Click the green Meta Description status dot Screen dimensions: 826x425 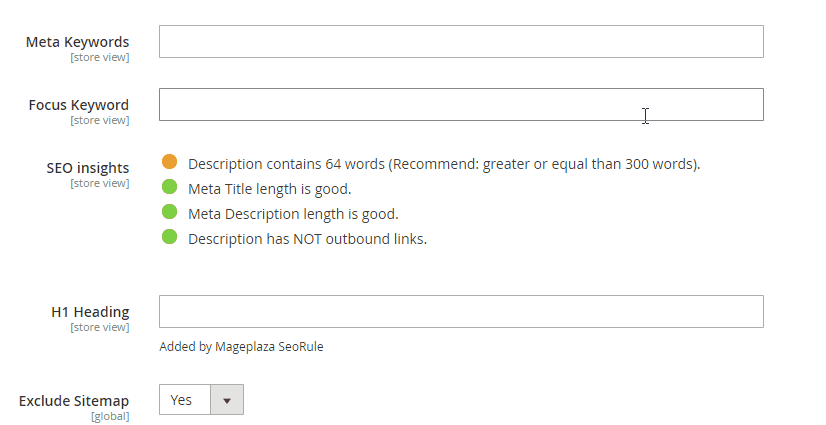[x=169, y=212]
